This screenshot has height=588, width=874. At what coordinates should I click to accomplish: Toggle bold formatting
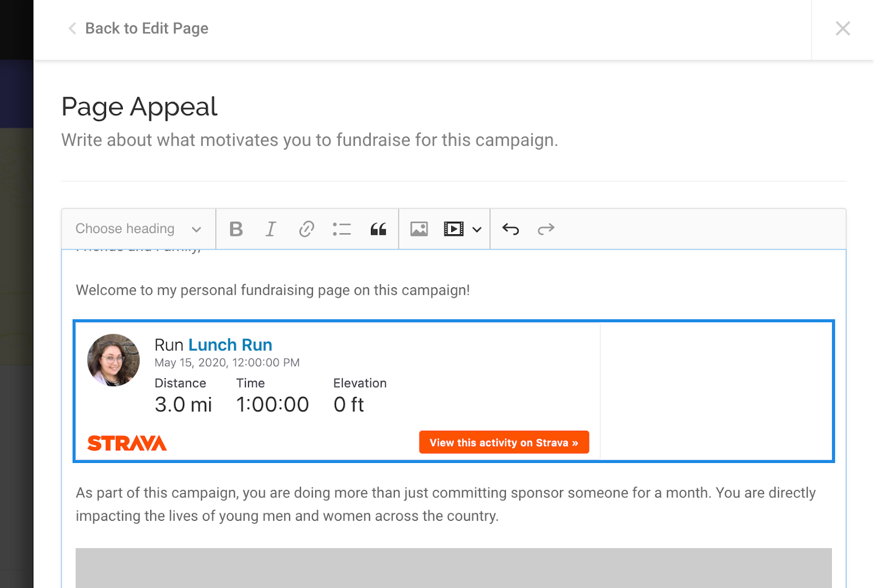236,229
